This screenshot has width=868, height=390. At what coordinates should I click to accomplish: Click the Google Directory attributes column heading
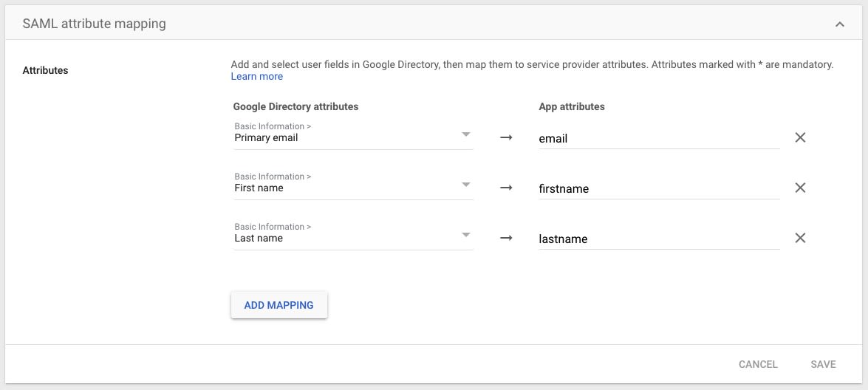295,106
